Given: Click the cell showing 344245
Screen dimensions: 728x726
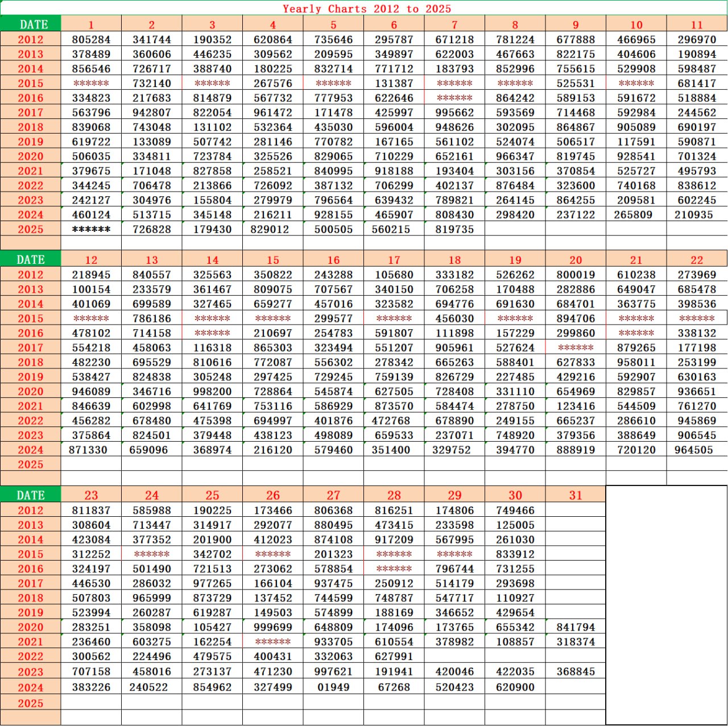Looking at the screenshot, I should point(91,185).
